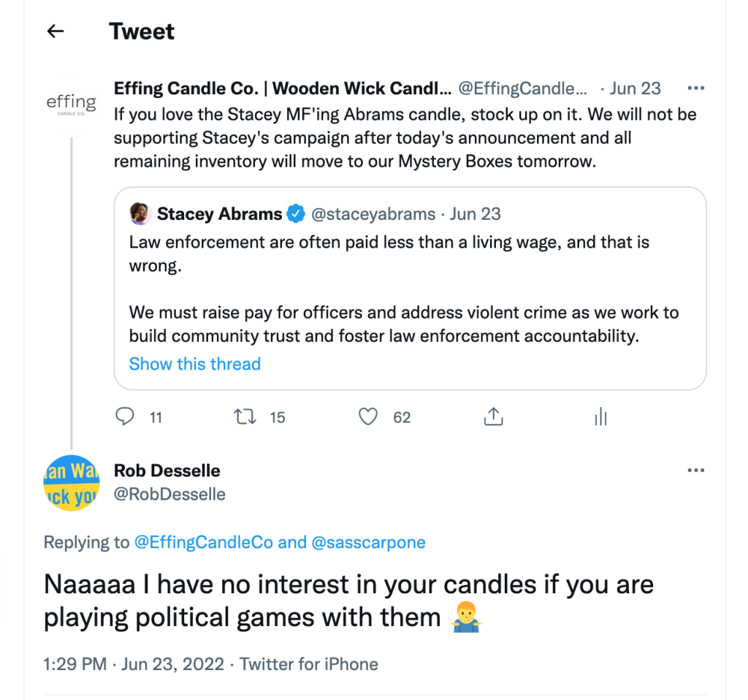This screenshot has width=748, height=700.
Task: Open reply icon on Effing Candle tweet
Action: pos(126,416)
